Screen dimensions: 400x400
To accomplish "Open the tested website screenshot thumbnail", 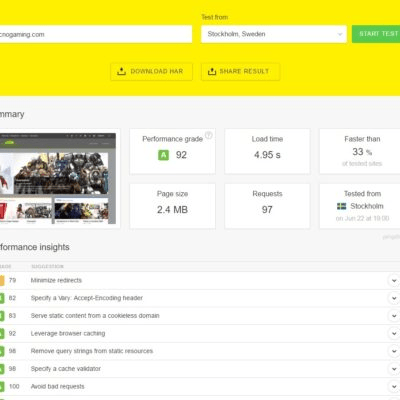I will coord(58,178).
